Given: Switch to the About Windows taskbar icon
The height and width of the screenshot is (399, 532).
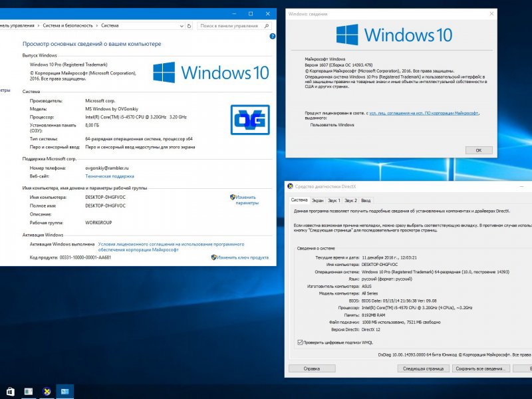Looking at the screenshot, I should pyautogui.click(x=29, y=392).
